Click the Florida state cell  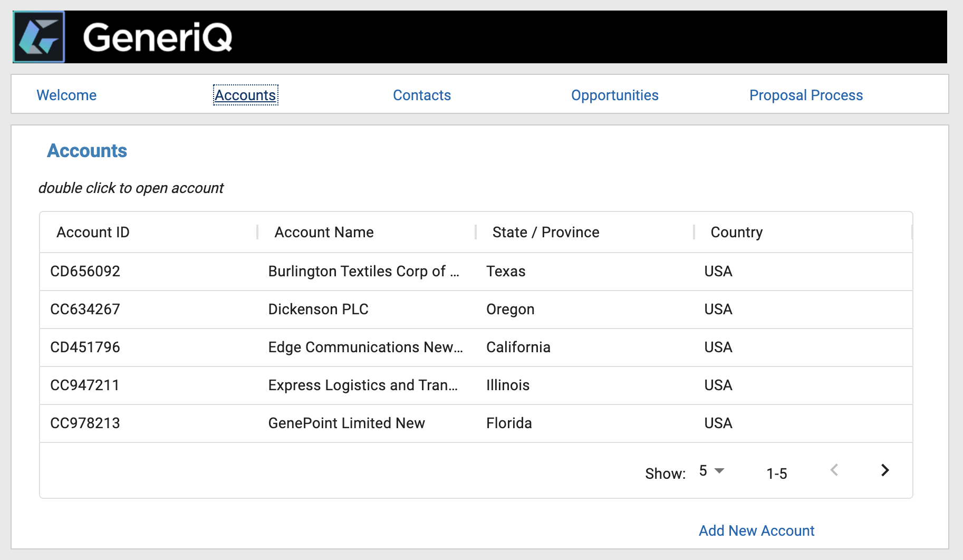click(x=509, y=423)
